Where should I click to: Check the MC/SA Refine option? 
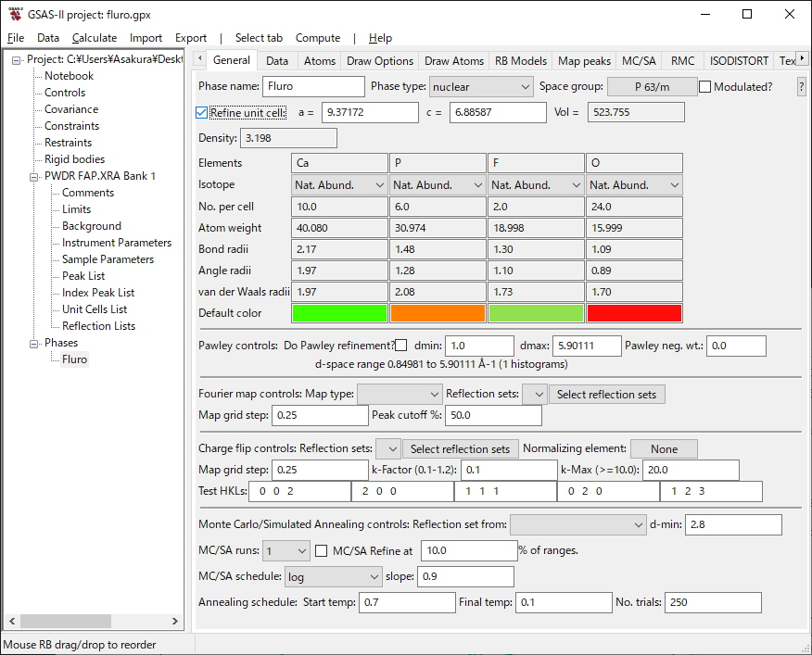(x=322, y=550)
